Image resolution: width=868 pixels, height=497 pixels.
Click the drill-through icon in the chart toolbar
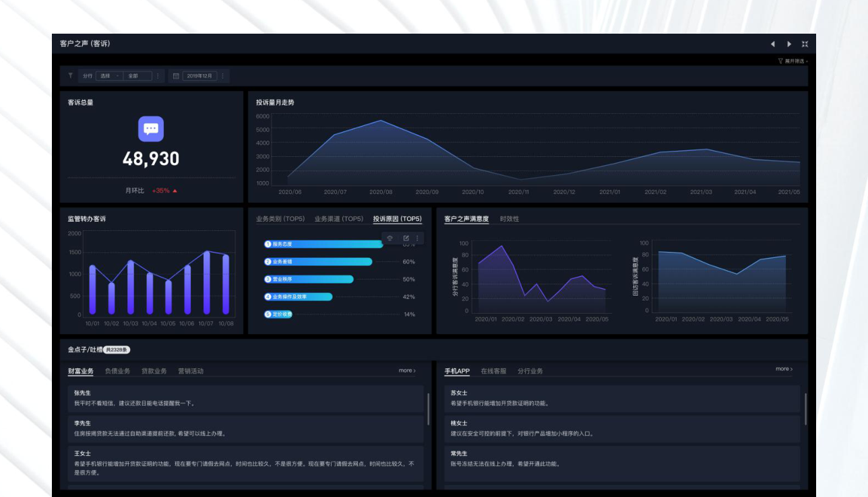[x=390, y=238]
